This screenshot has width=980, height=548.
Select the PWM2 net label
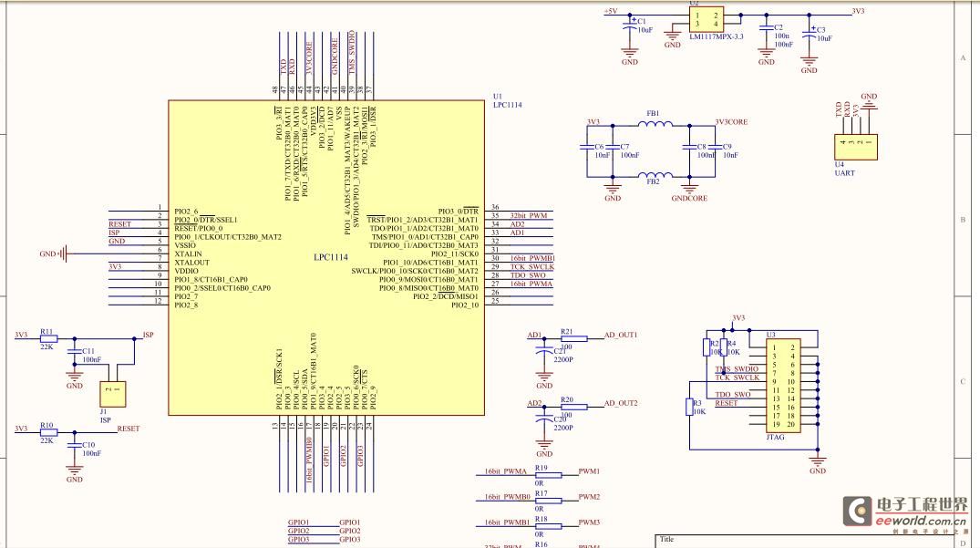click(589, 497)
